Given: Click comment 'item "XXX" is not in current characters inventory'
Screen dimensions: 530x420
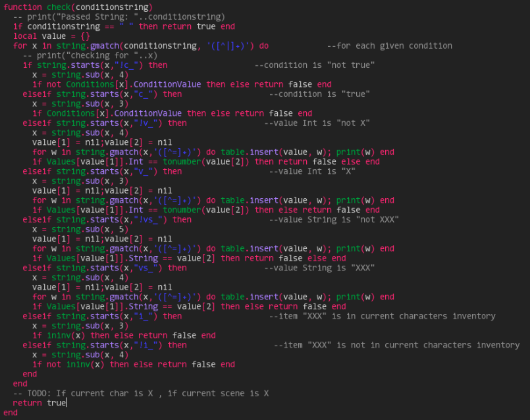Looking at the screenshot, I should (x=396, y=346).
